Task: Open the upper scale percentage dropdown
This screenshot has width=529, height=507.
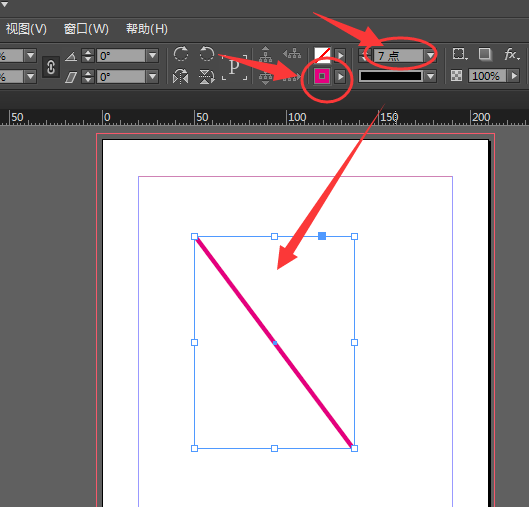Action: [x=30, y=55]
